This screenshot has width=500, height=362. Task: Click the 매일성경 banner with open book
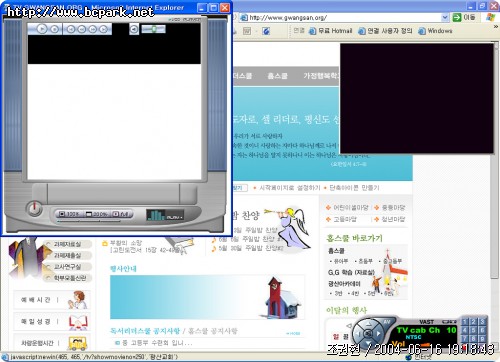52,322
